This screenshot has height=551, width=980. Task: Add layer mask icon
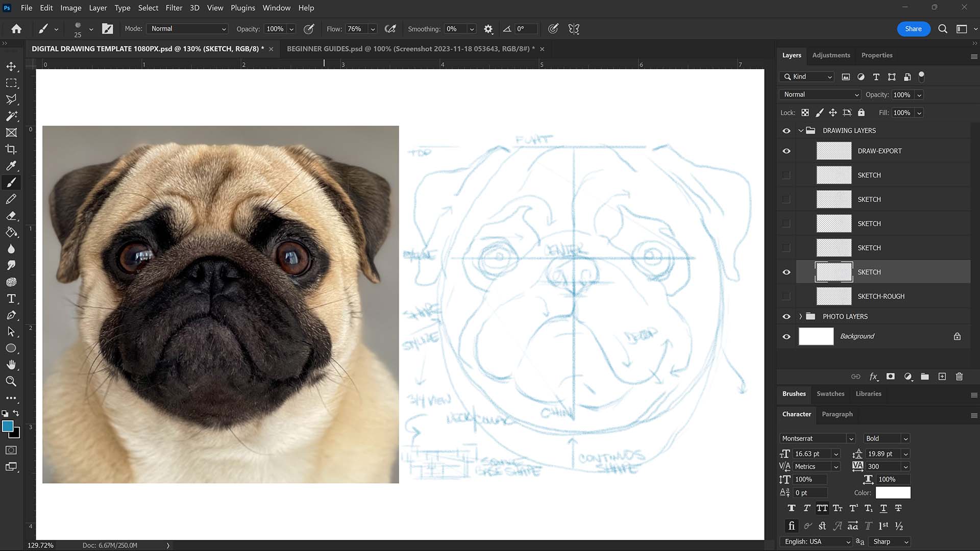[x=891, y=377]
